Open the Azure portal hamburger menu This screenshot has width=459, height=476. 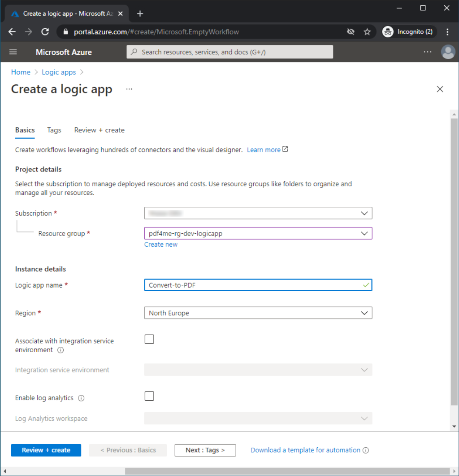pyautogui.click(x=13, y=52)
